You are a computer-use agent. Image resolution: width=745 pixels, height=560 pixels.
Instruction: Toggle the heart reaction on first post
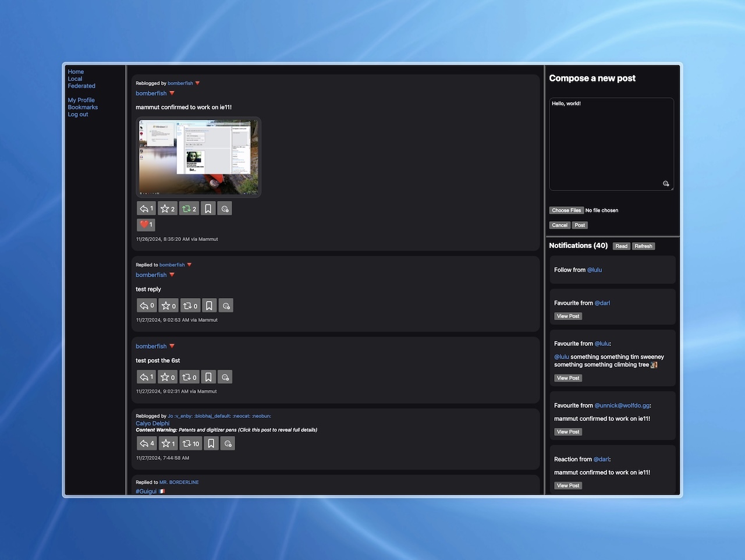pyautogui.click(x=146, y=225)
